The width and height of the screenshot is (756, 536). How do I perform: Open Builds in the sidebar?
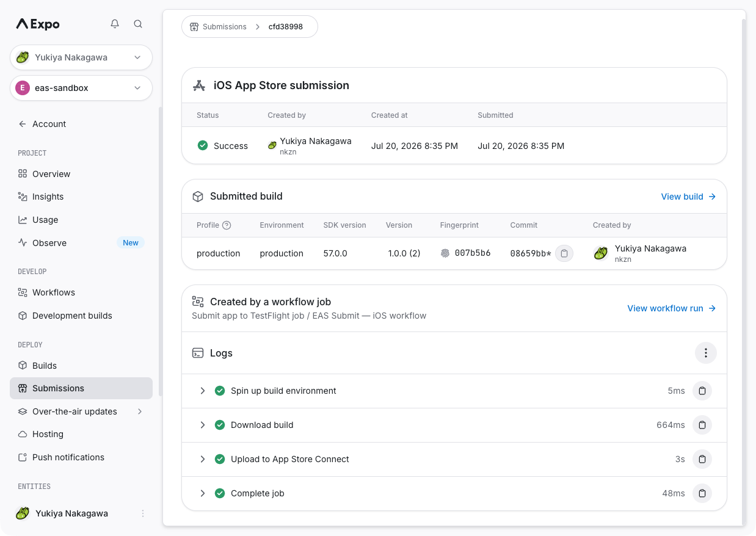81,366
